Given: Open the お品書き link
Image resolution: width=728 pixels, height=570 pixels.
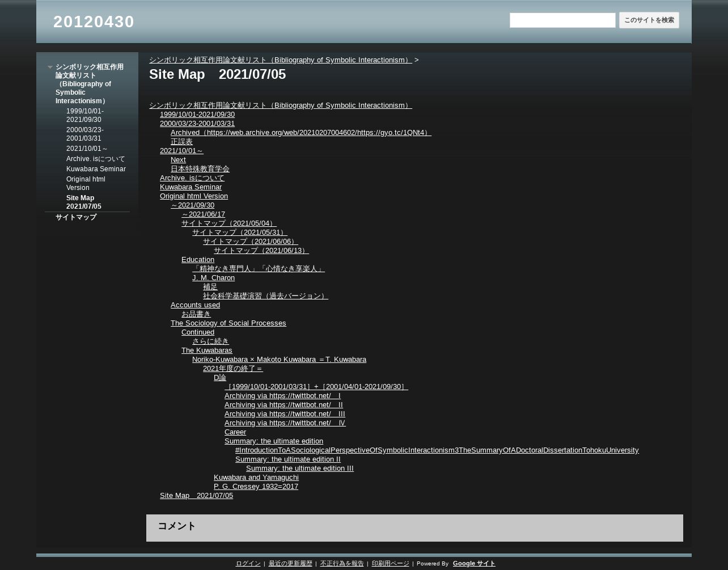Looking at the screenshot, I should (x=196, y=314).
